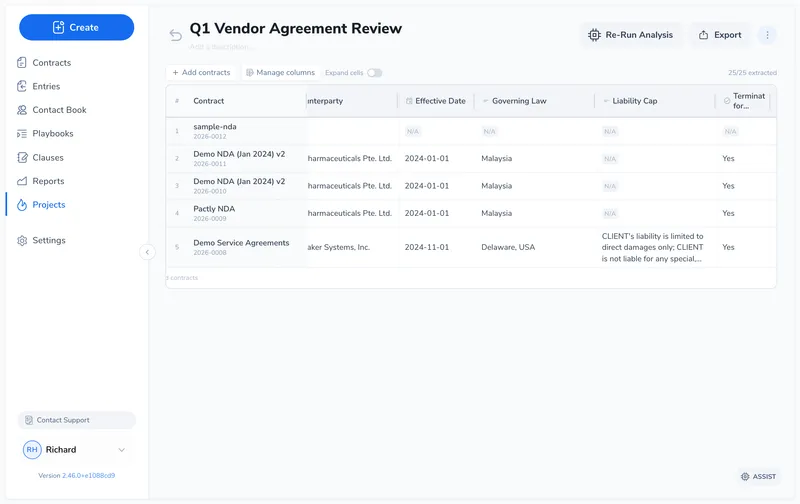This screenshot has width=800, height=504.
Task: Click the Create button
Action: pos(77,28)
